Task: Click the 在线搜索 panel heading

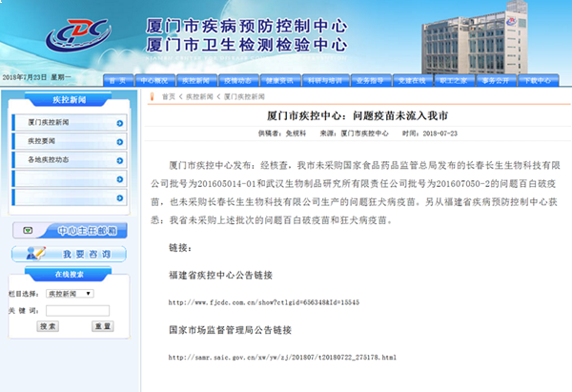Action: [69, 274]
